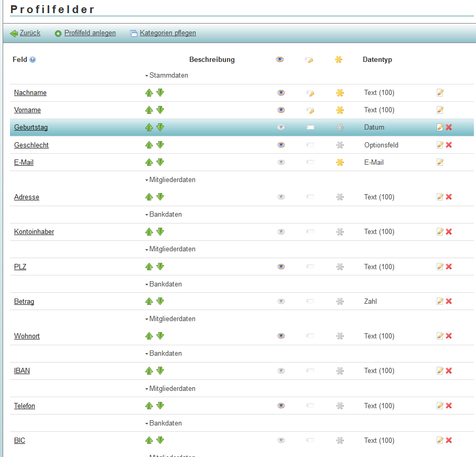Edit the Telefon profile field
The image size is (476, 457).
point(440,406)
